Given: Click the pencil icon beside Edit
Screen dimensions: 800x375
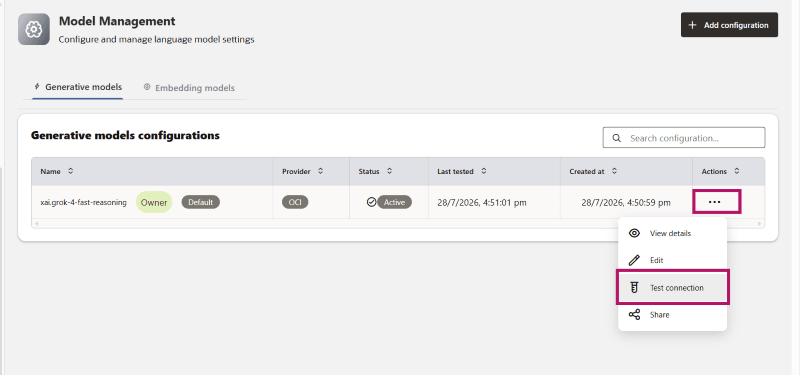Looking at the screenshot, I should pos(634,260).
